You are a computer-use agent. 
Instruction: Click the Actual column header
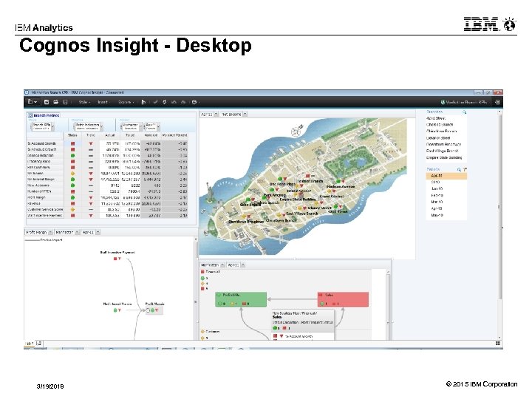[x=109, y=135]
